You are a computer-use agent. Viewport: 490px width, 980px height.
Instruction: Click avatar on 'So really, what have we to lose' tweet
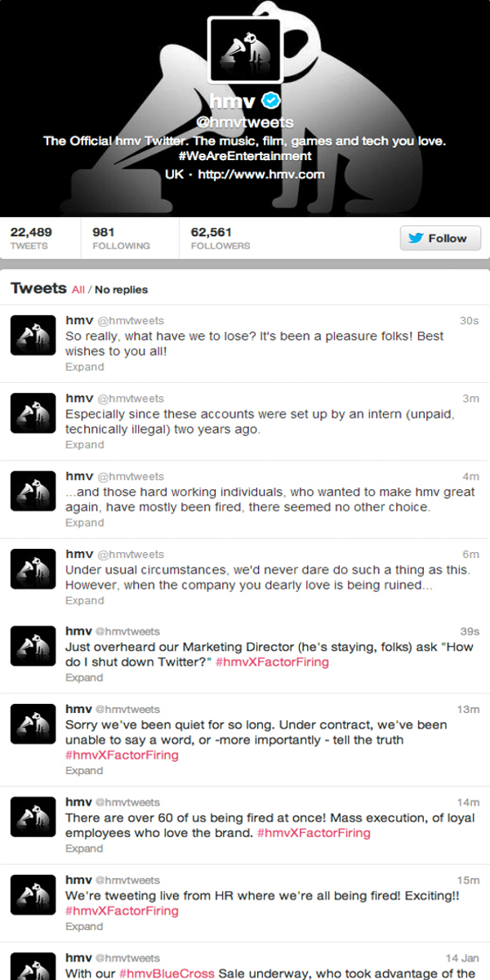[x=33, y=336]
